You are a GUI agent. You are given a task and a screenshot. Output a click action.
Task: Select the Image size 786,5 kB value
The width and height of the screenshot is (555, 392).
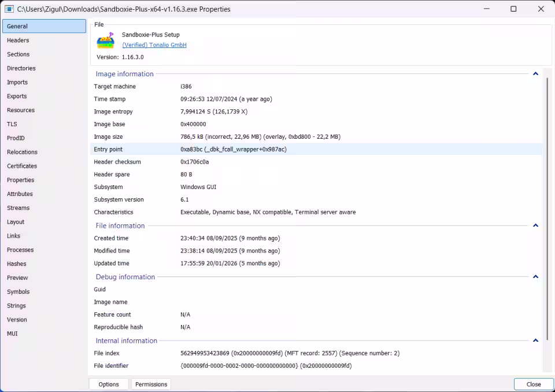[261, 136]
